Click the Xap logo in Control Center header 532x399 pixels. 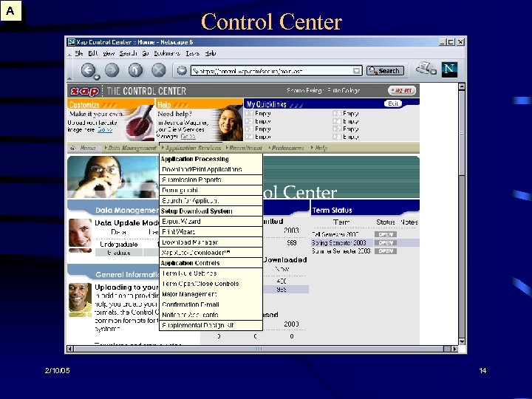tap(84, 91)
